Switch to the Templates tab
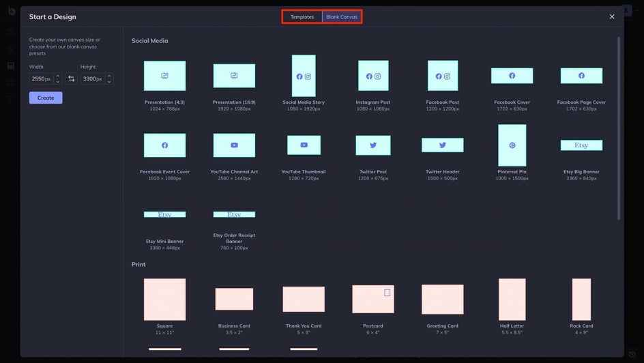Screen dimensions: 644x363 (302, 17)
